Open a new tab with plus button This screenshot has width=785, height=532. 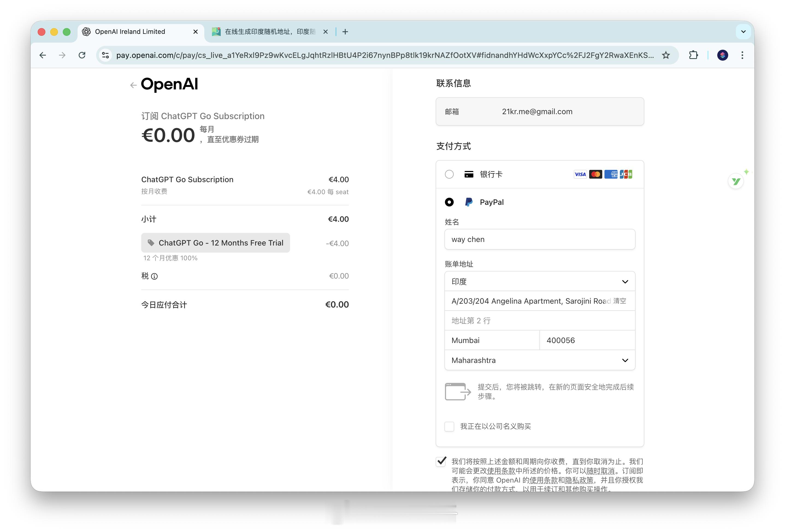point(345,32)
